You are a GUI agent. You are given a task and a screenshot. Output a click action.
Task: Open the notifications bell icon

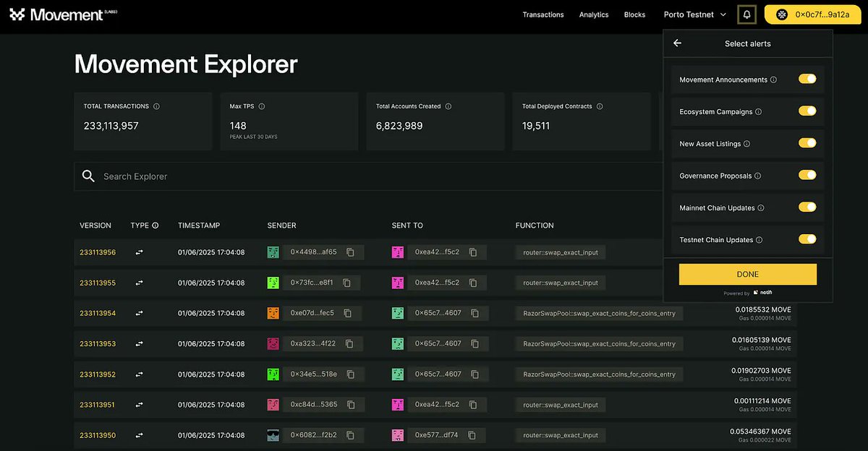click(x=747, y=14)
